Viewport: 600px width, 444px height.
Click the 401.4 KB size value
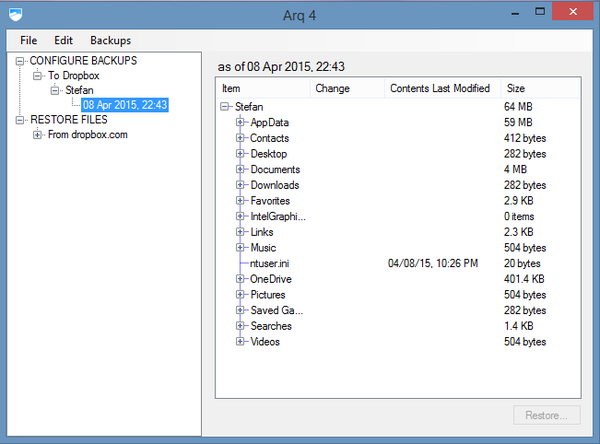(x=524, y=279)
